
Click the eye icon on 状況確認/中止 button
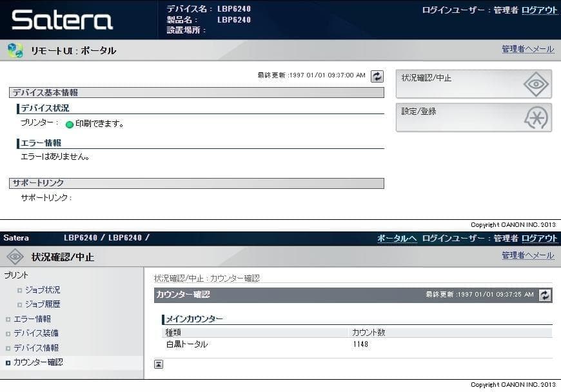(x=535, y=84)
